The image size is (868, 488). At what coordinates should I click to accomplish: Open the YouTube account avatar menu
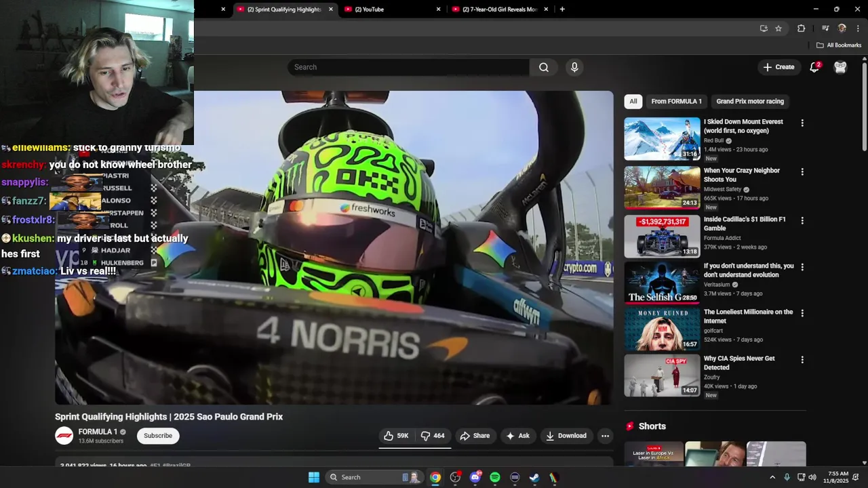(x=840, y=67)
